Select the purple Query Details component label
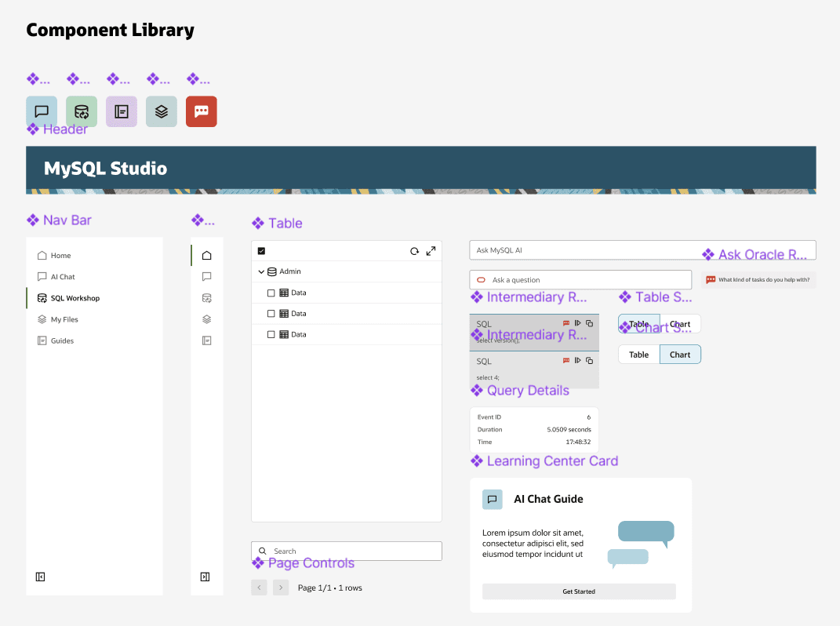This screenshot has width=840, height=626. (x=520, y=390)
